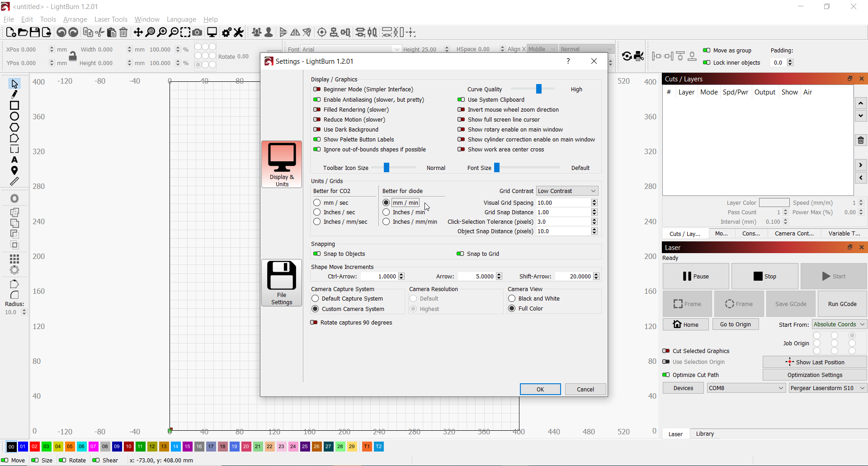Select the Draw Lines pencil tool
This screenshot has height=466, width=868.
pos(14,94)
